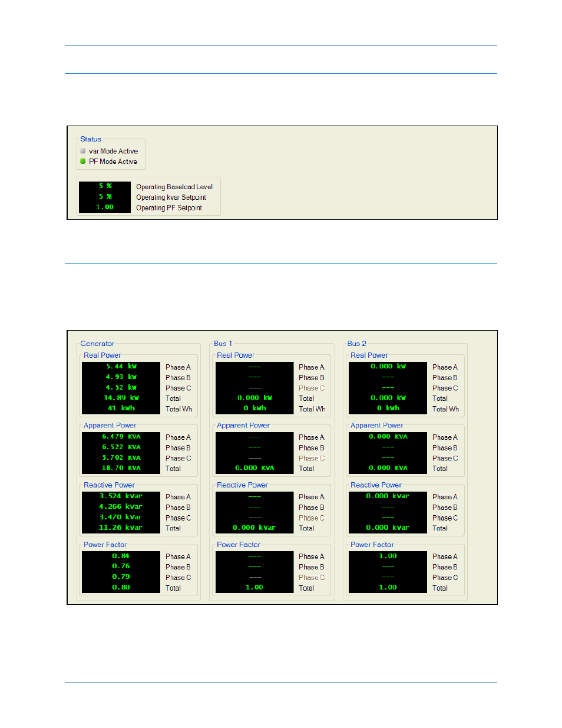Screen dimensions: 562x728
Task: Click the Generator group heading
Action: tap(97, 344)
